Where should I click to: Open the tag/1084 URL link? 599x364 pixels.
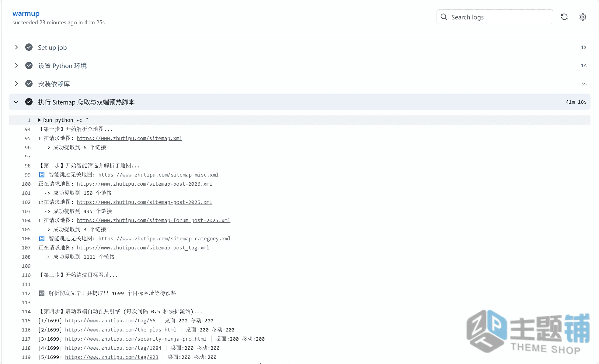click(x=113, y=348)
